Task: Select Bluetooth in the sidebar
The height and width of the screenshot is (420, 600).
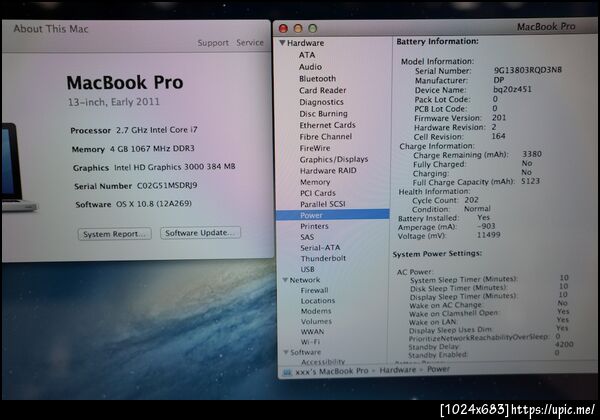Action: coord(318,78)
